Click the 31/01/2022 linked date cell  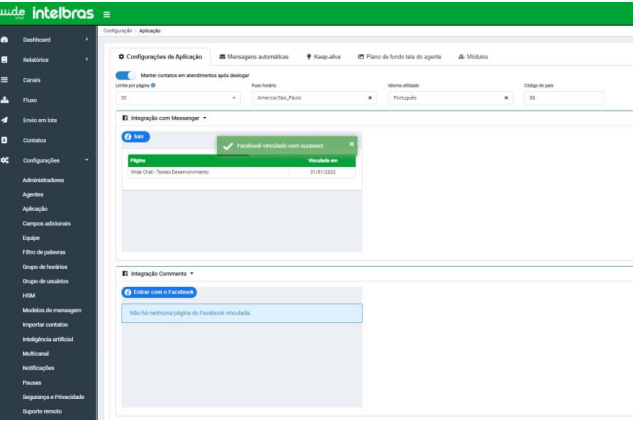323,172
